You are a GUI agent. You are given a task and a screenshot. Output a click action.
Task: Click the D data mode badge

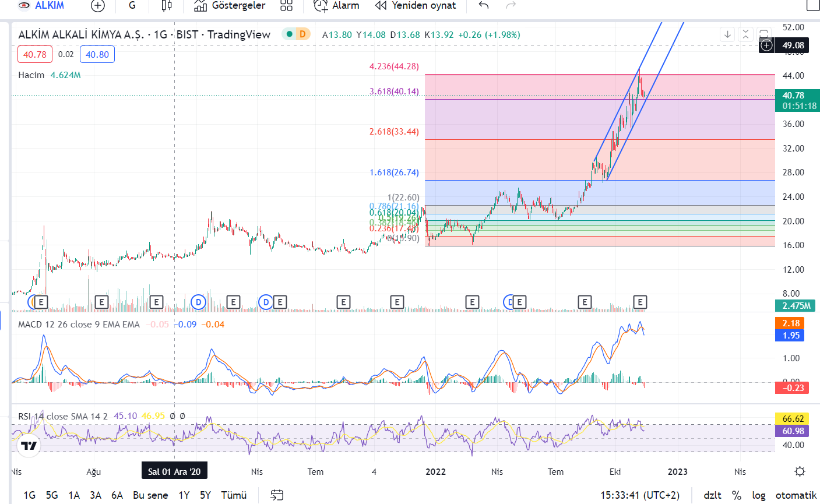coord(302,34)
